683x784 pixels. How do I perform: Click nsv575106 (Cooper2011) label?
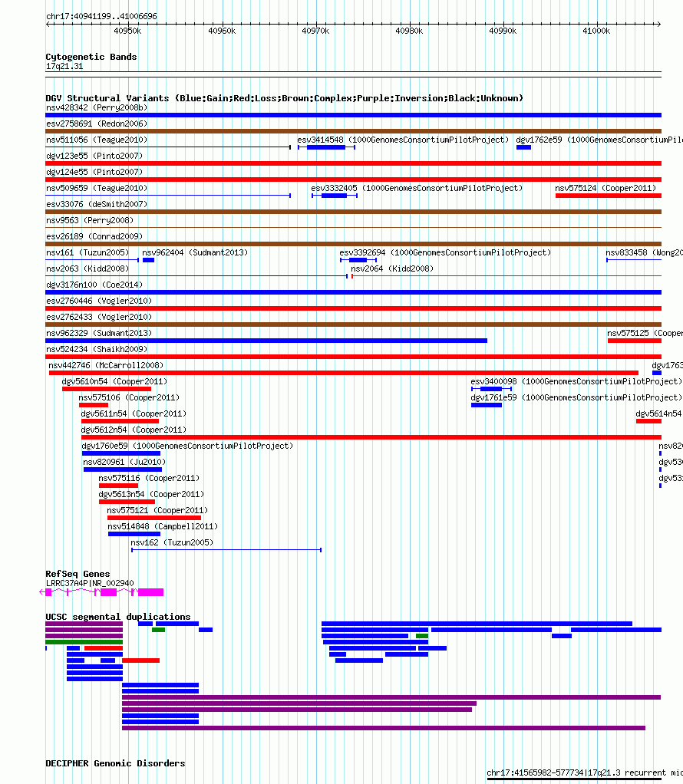pos(129,397)
